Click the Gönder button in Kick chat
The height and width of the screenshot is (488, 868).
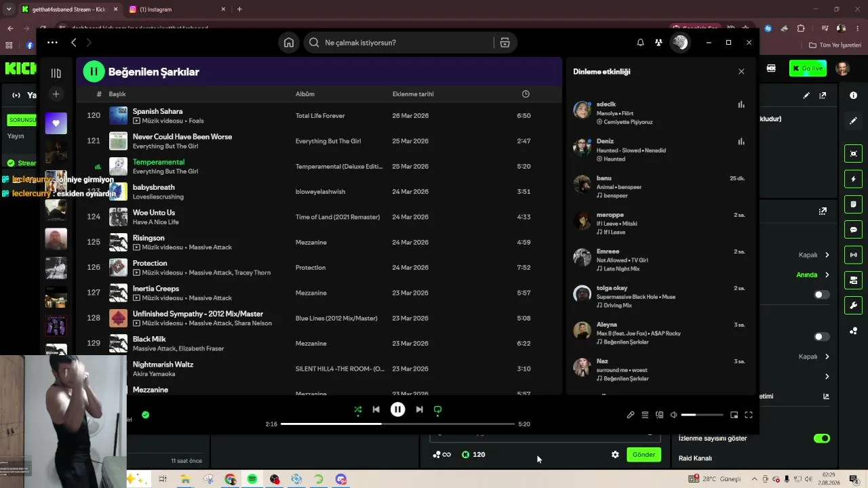[x=644, y=455]
